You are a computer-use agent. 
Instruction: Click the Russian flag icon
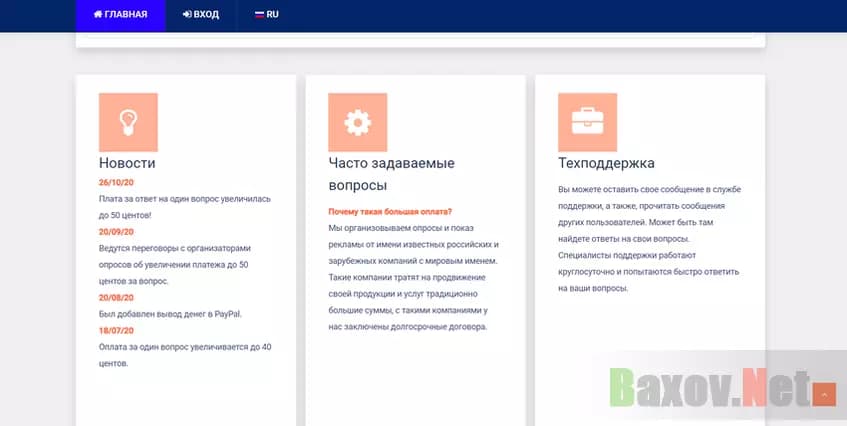pos(259,15)
